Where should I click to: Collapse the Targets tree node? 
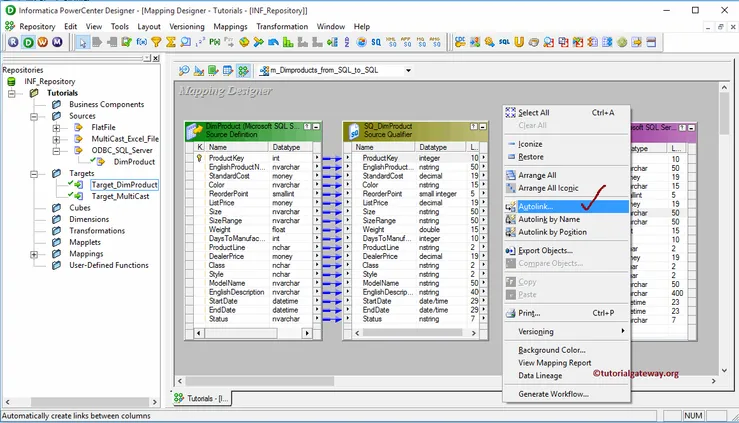point(34,174)
